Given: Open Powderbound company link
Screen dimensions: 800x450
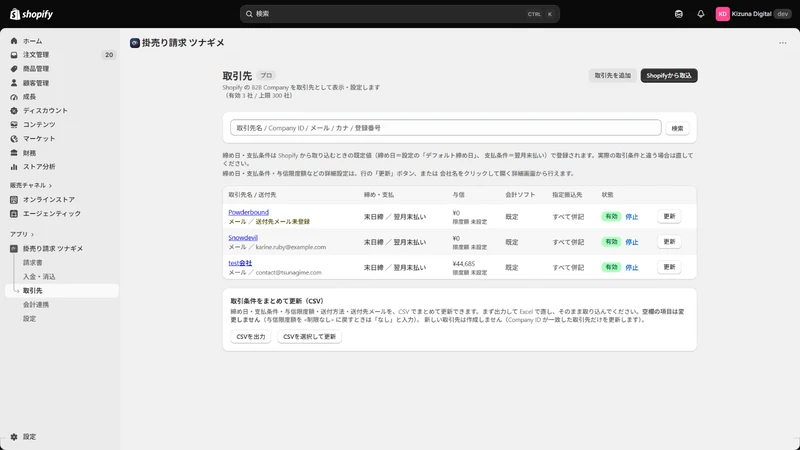Looking at the screenshot, I should click(248, 212).
